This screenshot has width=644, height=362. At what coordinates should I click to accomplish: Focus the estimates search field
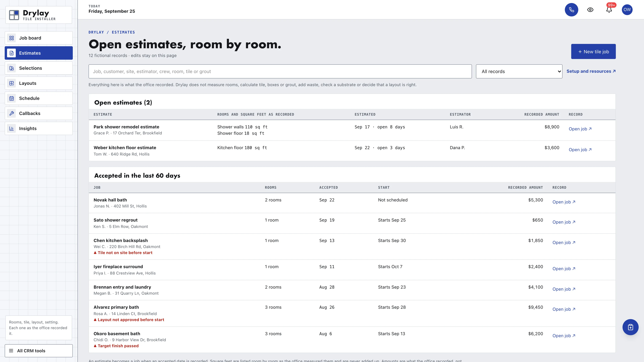pyautogui.click(x=280, y=71)
